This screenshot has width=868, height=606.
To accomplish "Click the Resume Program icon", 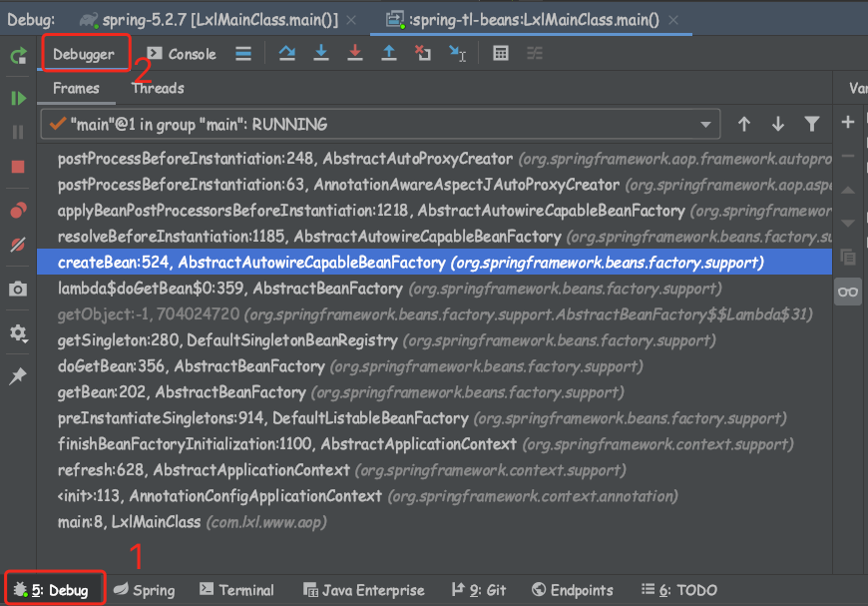I will pos(18,98).
